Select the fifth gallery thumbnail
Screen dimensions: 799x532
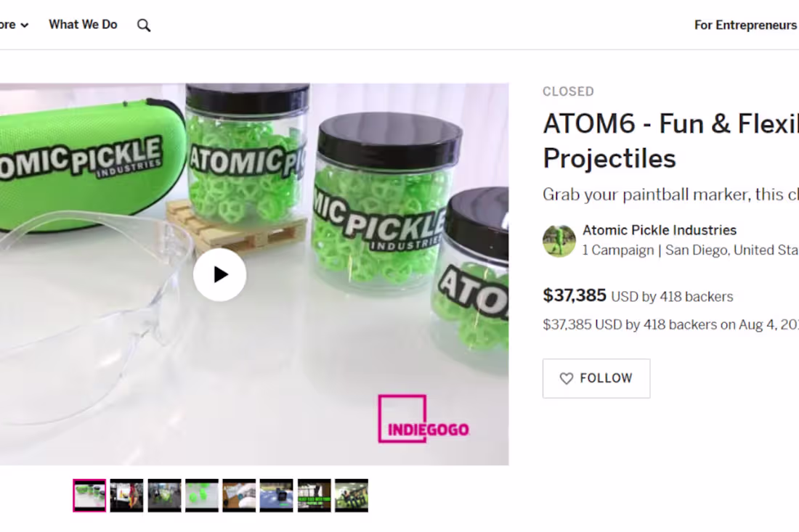(x=239, y=496)
